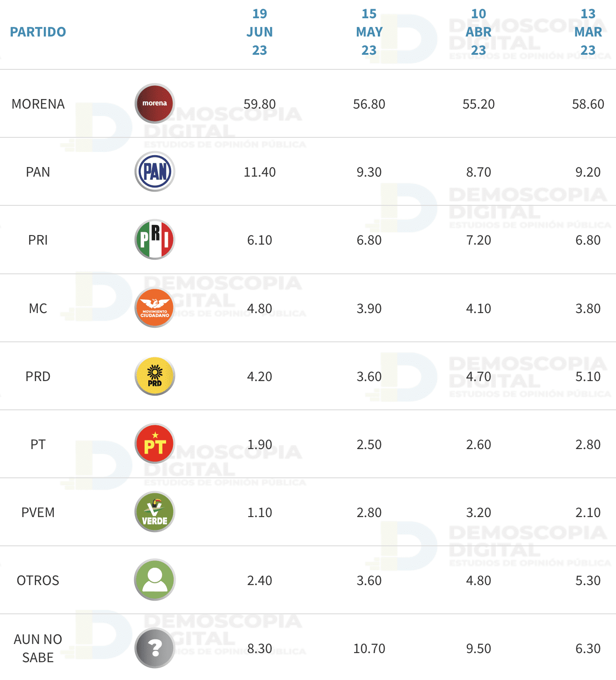Click the PVEM party name label
The height and width of the screenshot is (680, 616).
tap(38, 513)
